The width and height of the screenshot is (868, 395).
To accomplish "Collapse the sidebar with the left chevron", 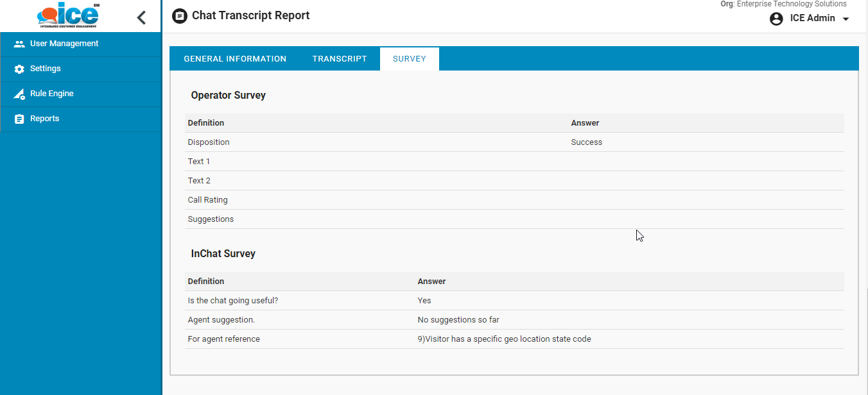I will [142, 18].
